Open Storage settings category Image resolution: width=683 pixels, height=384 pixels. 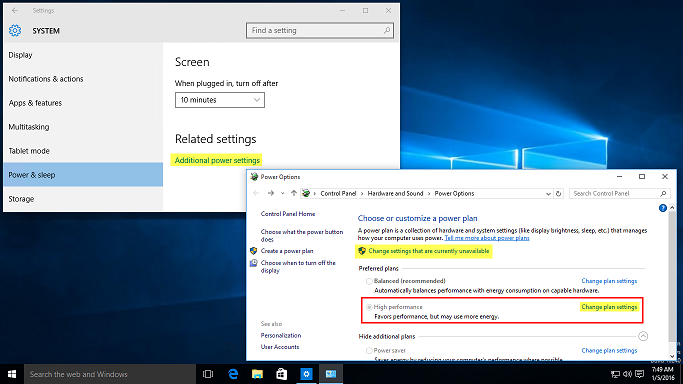(83, 199)
